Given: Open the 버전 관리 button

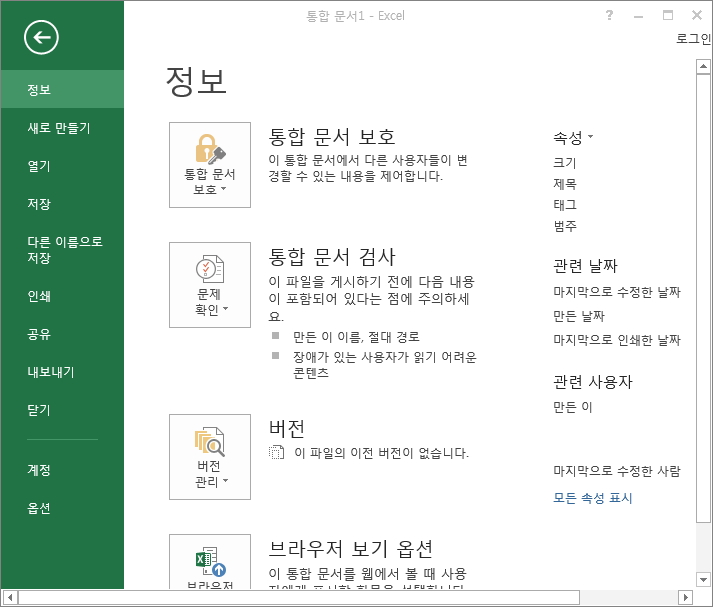Looking at the screenshot, I should [210, 457].
